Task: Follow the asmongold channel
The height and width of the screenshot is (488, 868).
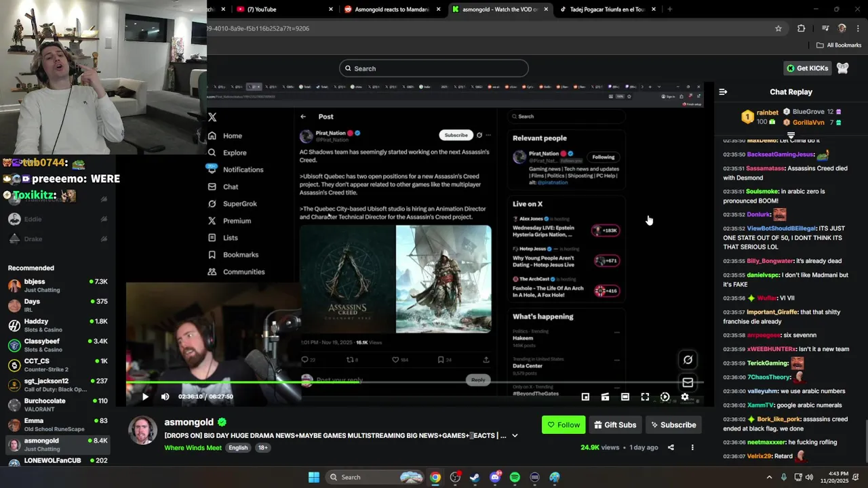Action: (564, 425)
